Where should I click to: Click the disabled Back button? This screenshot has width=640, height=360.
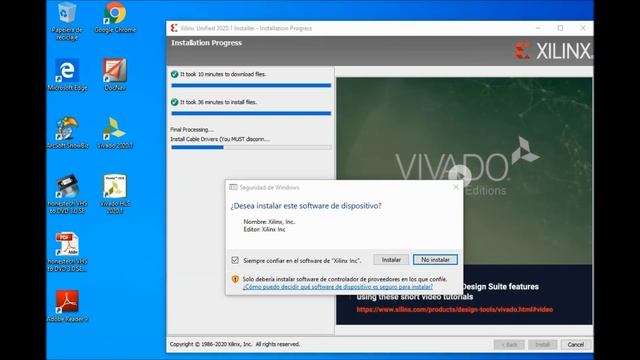click(x=509, y=344)
